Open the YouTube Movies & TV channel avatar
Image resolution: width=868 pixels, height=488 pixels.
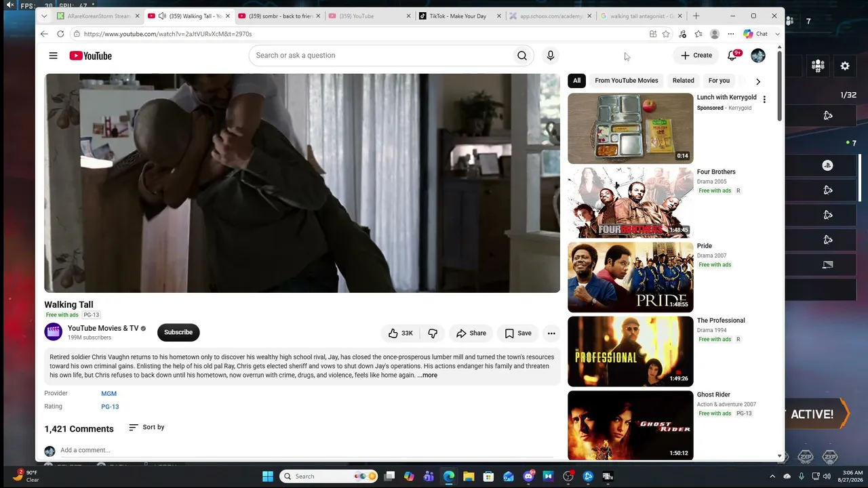[54, 332]
